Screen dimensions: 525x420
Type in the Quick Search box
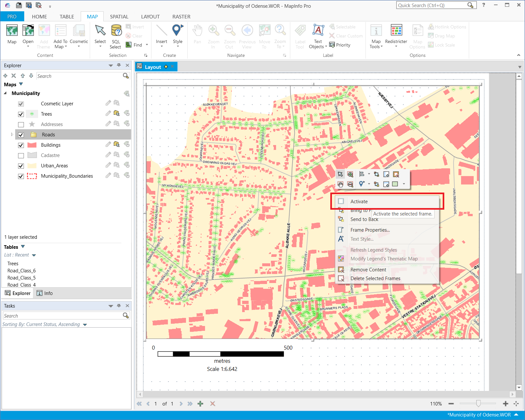pos(429,5)
